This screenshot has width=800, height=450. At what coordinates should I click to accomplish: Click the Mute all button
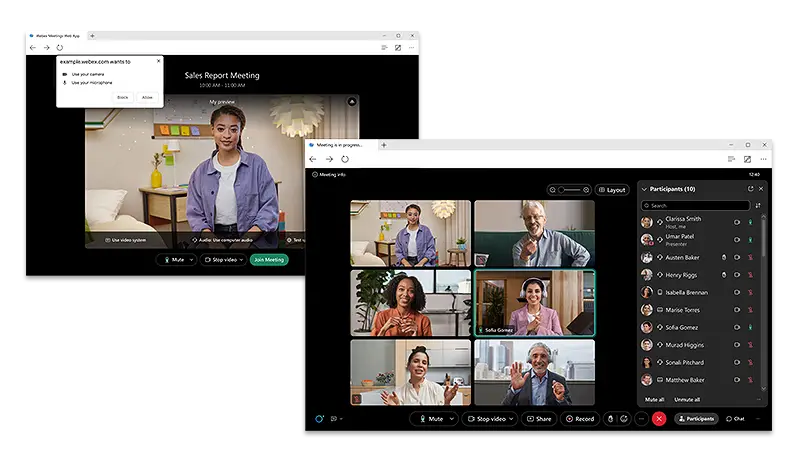click(x=654, y=399)
